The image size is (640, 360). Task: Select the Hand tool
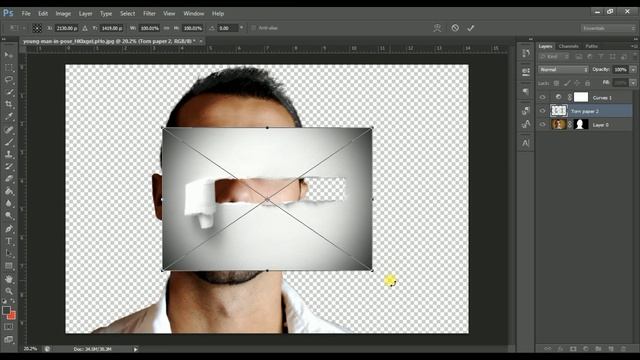pos(9,279)
